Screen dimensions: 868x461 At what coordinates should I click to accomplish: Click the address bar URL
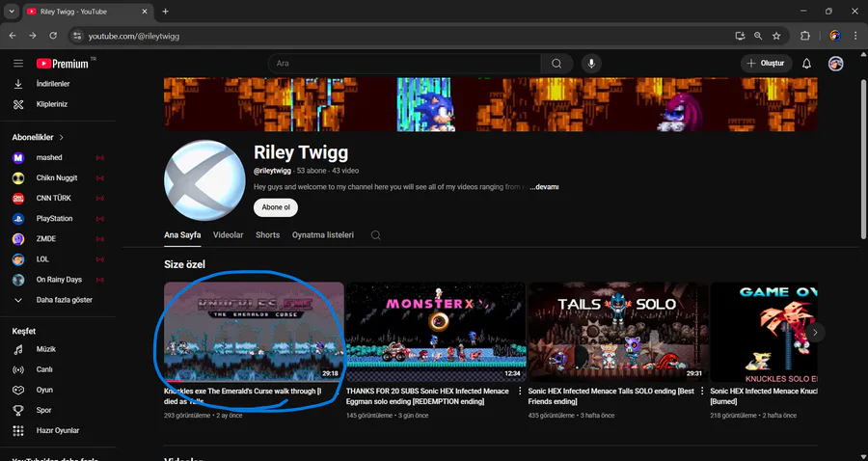134,36
